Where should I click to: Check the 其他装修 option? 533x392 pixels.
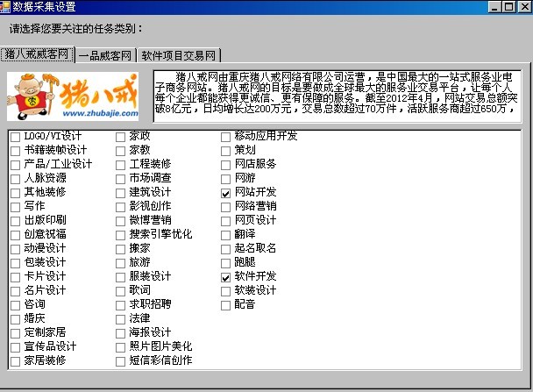coord(15,193)
